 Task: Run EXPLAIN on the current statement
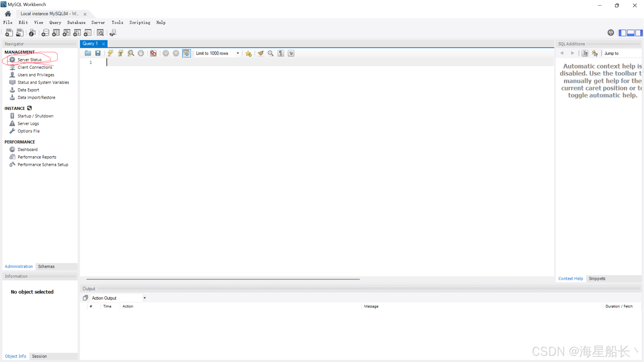(131, 53)
